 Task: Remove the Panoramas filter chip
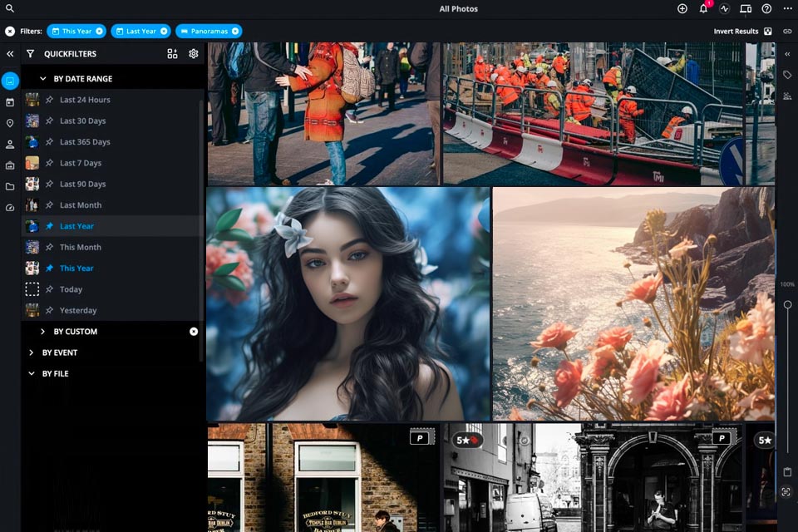click(235, 31)
